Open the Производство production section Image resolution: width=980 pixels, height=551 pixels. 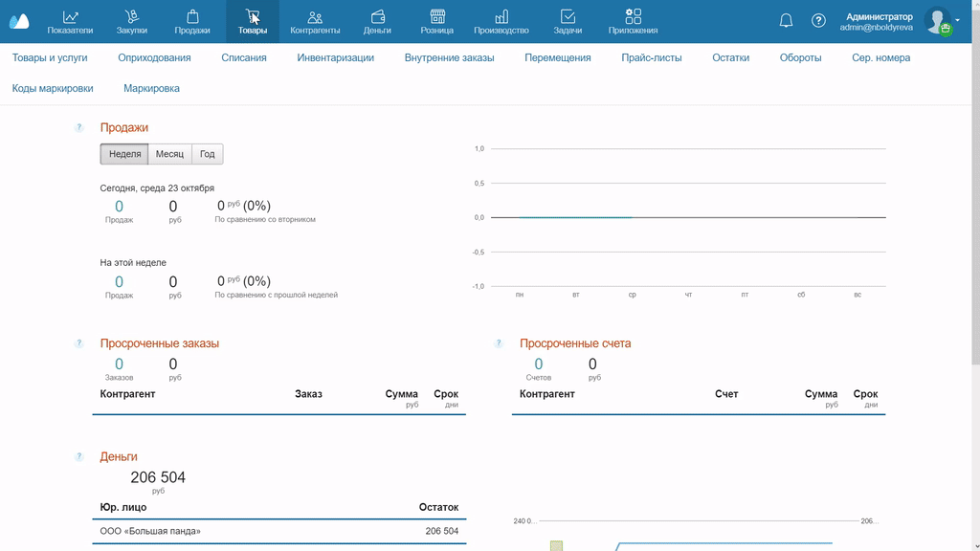pos(501,21)
